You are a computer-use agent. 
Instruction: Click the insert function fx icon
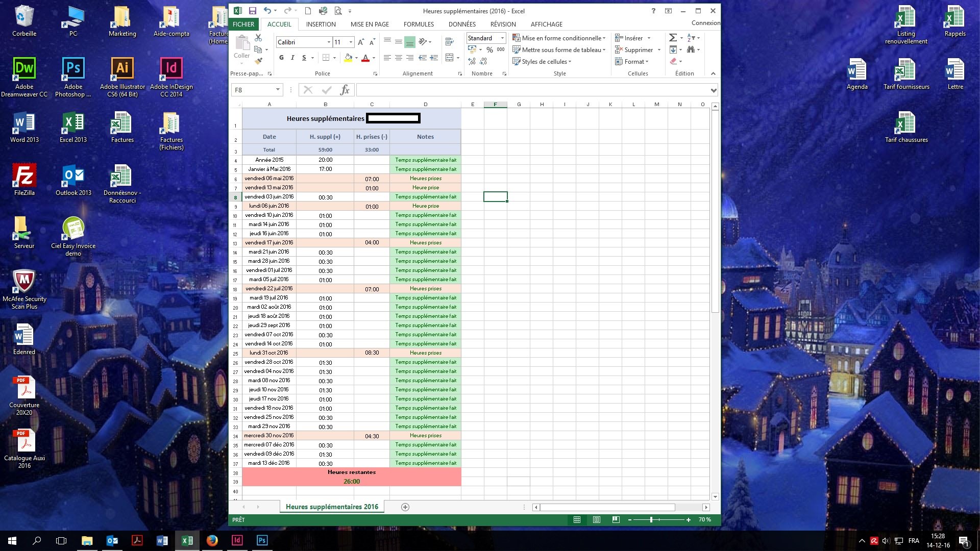(x=345, y=90)
